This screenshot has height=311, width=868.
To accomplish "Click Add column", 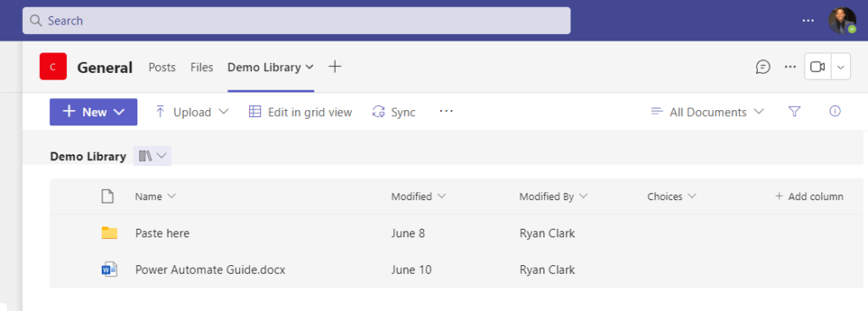I will 810,197.
